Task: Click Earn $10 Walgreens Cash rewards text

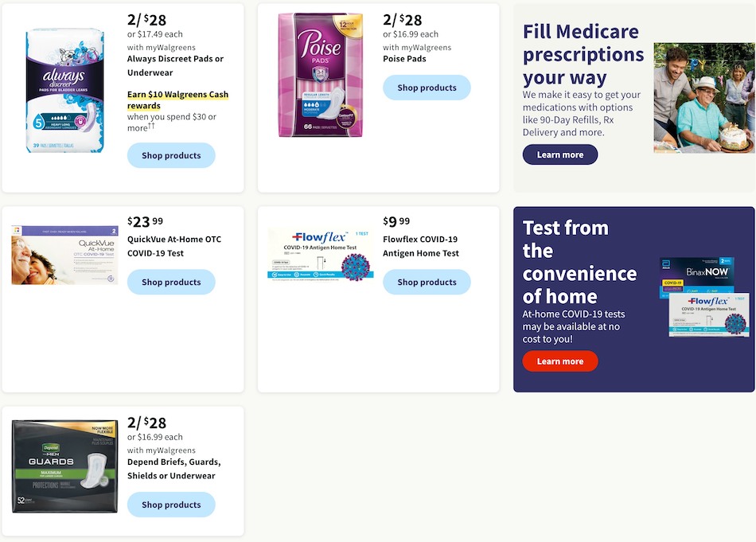Action: point(178,99)
